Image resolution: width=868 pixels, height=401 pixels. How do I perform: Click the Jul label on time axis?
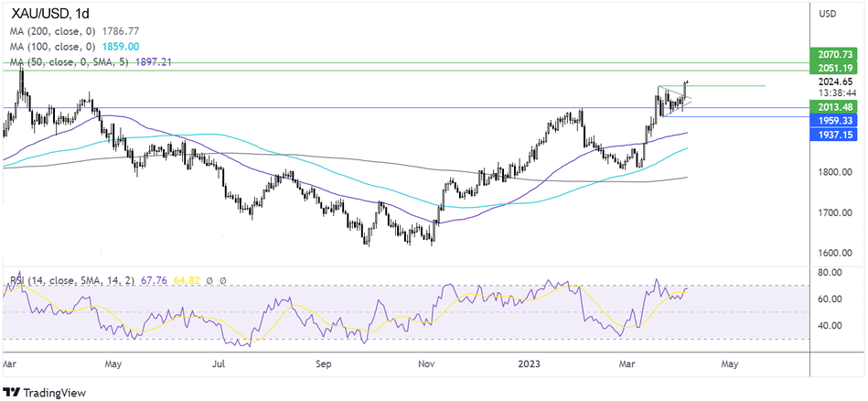pos(220,362)
